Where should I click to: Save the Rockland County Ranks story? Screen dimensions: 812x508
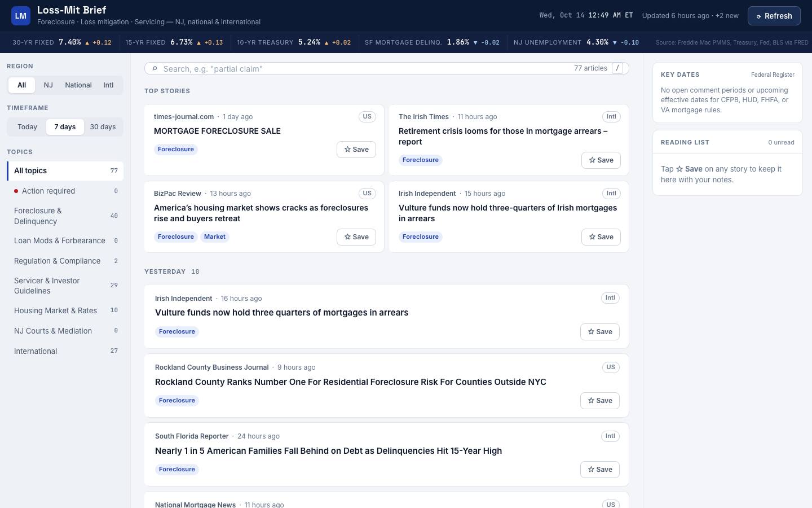[x=600, y=401]
